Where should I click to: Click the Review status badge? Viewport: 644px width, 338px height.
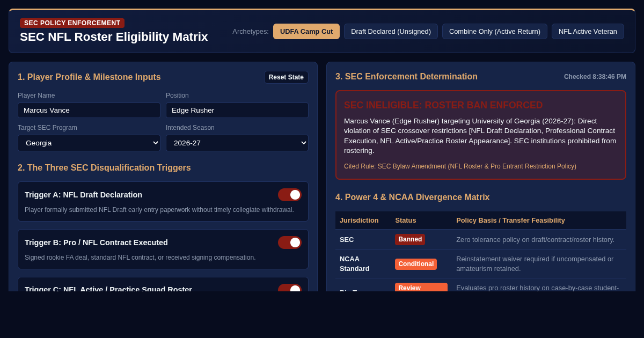[421, 288]
